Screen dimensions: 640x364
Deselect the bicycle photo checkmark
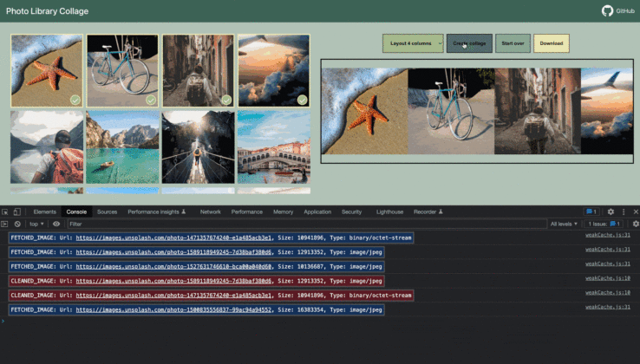point(151,100)
